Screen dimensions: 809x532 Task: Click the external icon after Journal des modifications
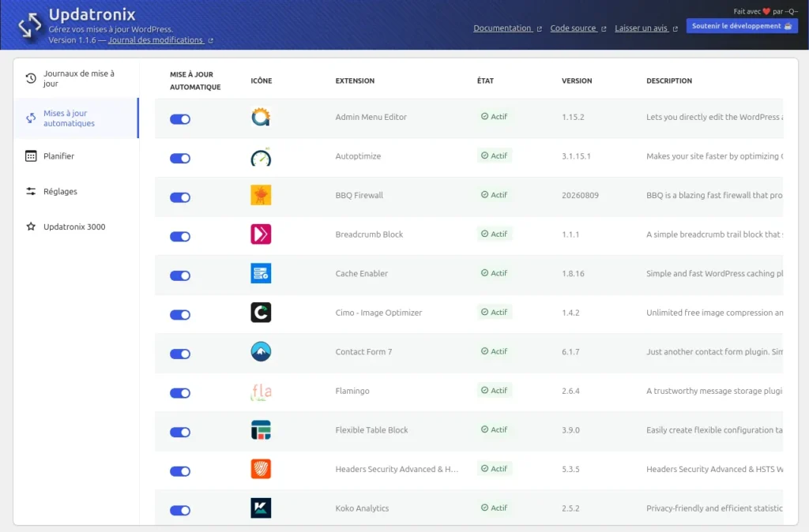[210, 41]
